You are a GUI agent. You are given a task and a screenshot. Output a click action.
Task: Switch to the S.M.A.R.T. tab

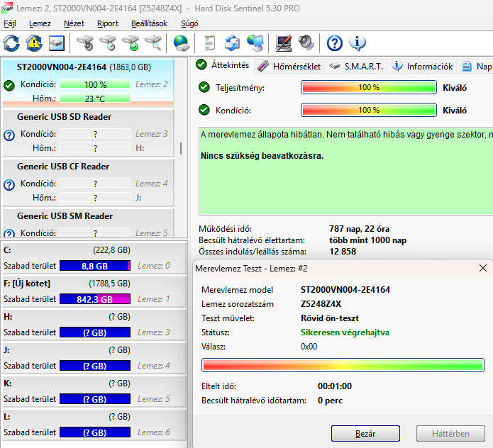point(356,67)
